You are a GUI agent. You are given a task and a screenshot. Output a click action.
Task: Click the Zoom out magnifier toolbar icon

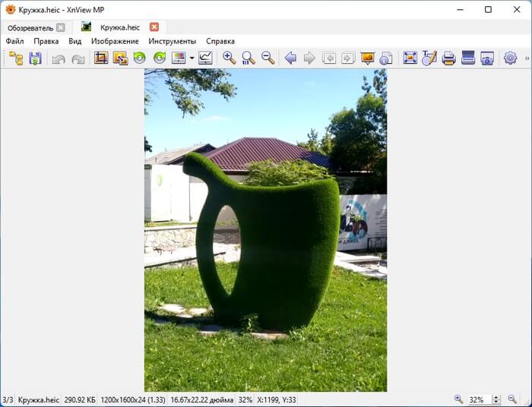tap(268, 58)
